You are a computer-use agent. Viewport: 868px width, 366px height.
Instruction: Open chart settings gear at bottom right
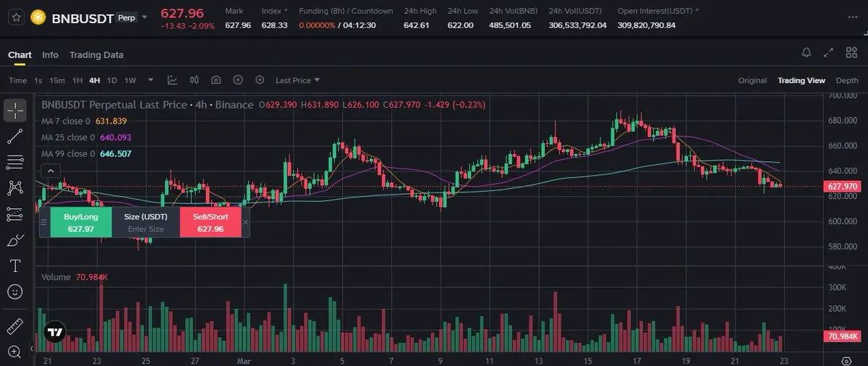click(846, 359)
